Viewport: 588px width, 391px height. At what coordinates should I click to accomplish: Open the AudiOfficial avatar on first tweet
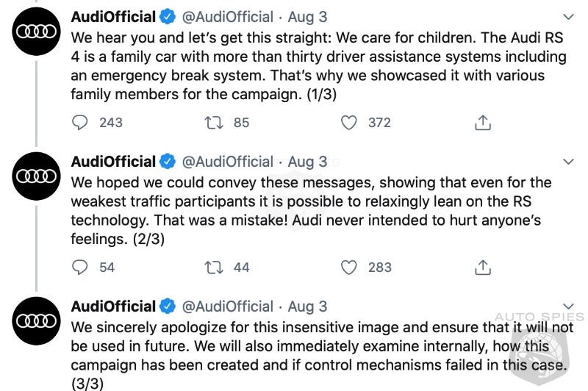[x=36, y=32]
